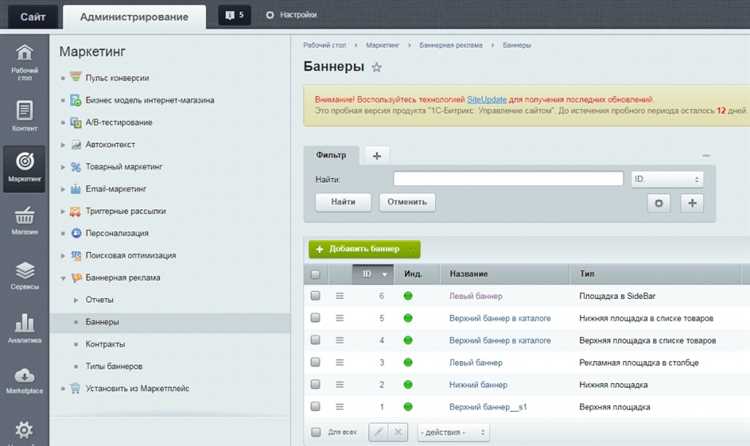Collapse the Баннерная реклама tree node
This screenshot has width=750, height=446.
63,278
